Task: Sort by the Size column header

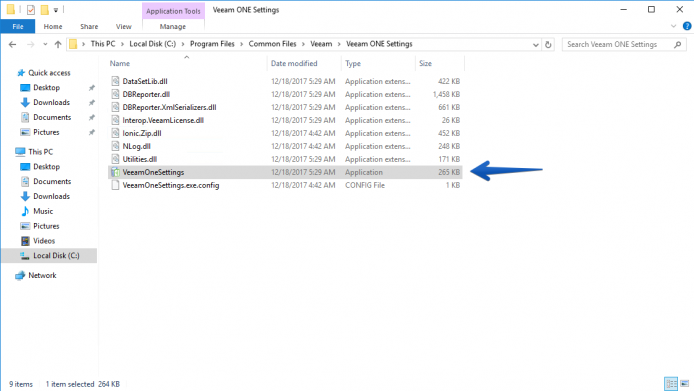Action: (425, 63)
